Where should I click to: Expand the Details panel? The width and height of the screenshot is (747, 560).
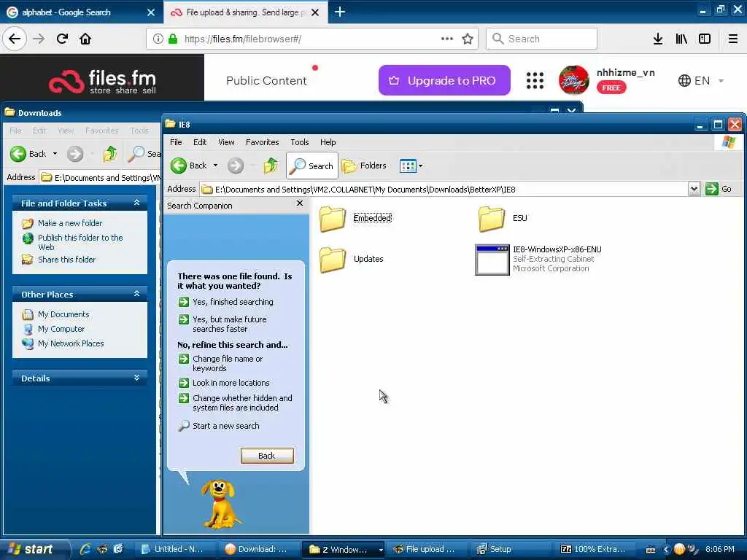[x=136, y=378]
